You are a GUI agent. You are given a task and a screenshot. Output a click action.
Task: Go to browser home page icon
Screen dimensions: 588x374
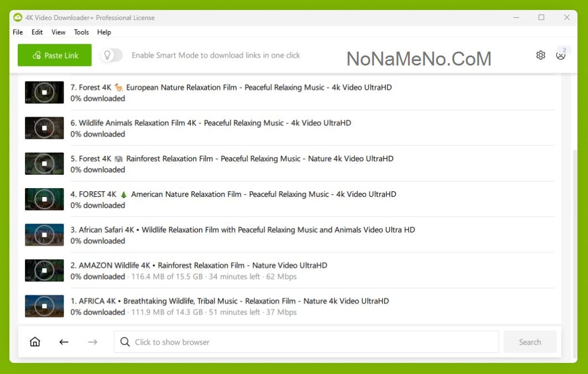point(35,342)
